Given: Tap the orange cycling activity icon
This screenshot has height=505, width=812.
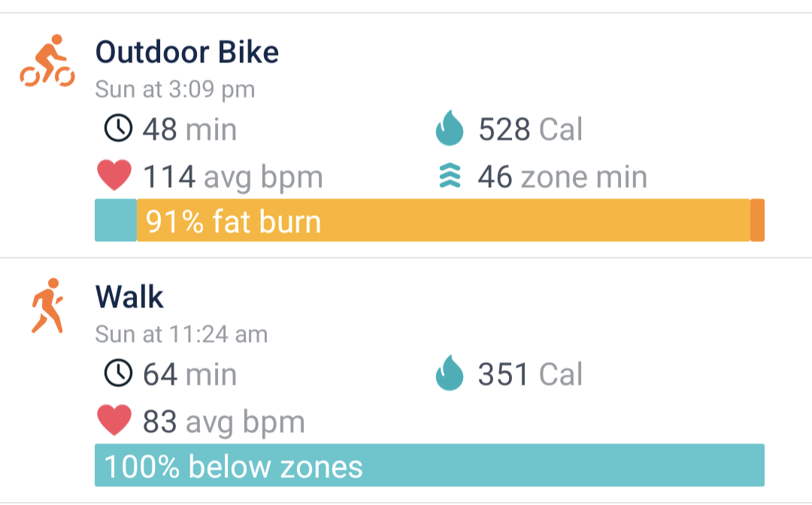Looking at the screenshot, I should [x=47, y=61].
